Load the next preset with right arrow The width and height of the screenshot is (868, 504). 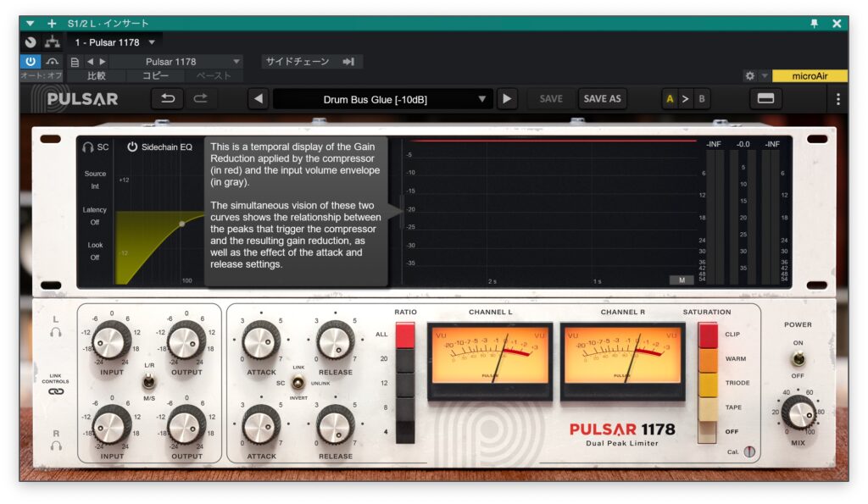(507, 99)
